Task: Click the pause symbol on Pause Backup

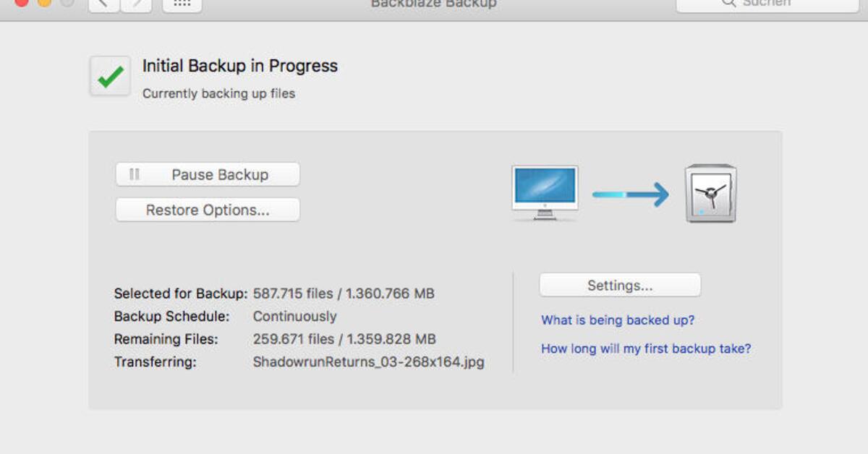Action: point(135,174)
